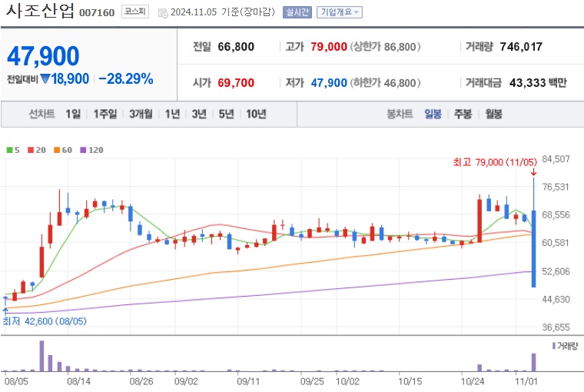Click the high price value 79,000
This screenshot has height=392, width=584.
pyautogui.click(x=329, y=47)
